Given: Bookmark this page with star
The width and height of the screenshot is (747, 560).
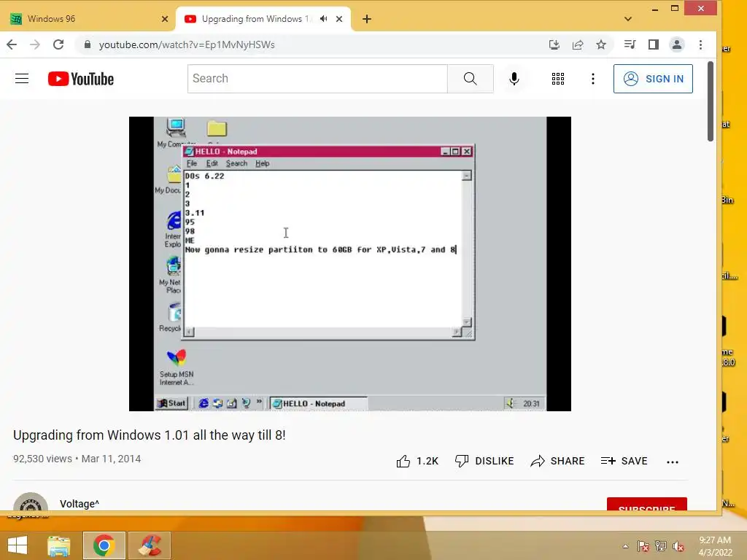Looking at the screenshot, I should pyautogui.click(x=601, y=44).
